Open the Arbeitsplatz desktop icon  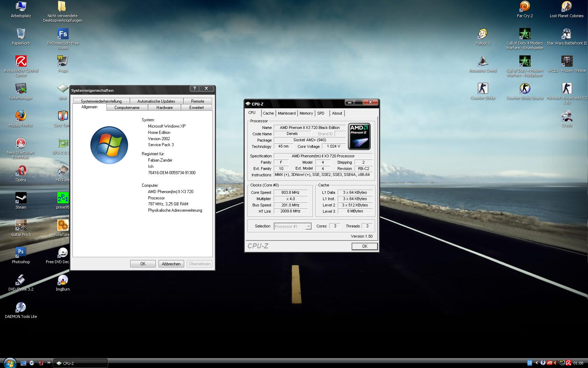tap(21, 9)
